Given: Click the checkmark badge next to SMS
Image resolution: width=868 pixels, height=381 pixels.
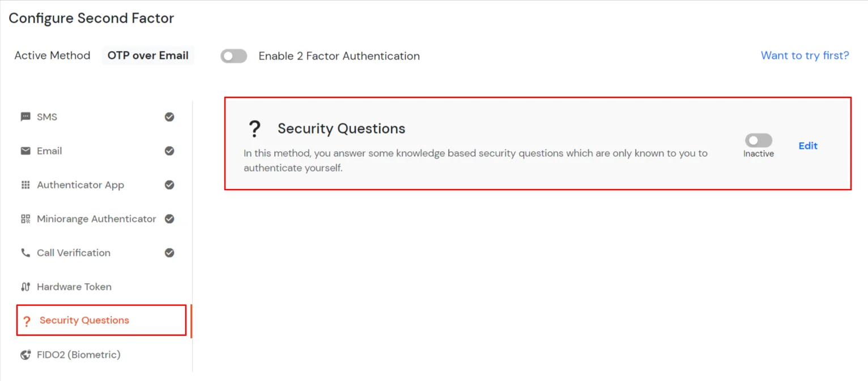Looking at the screenshot, I should click(169, 117).
